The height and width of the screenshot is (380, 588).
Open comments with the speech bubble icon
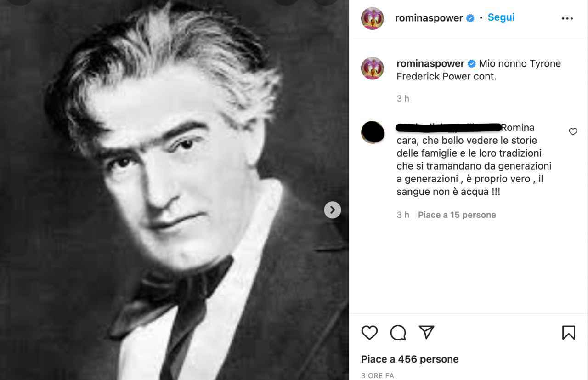click(398, 332)
